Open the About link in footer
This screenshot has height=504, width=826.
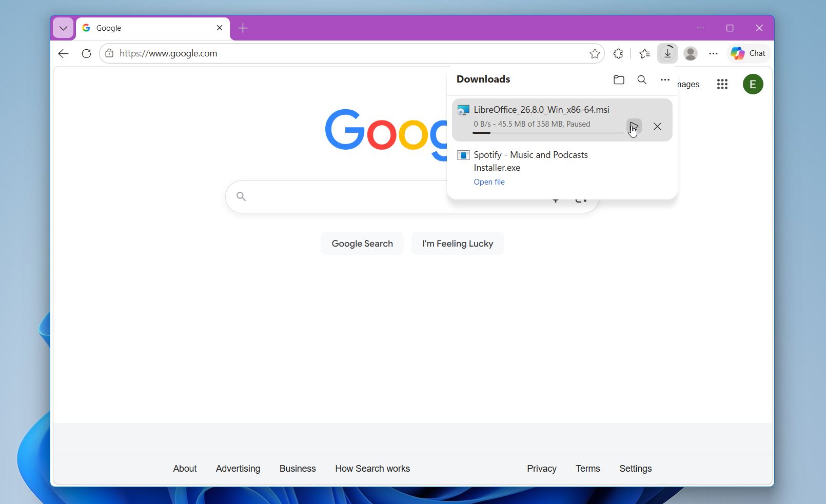(185, 469)
